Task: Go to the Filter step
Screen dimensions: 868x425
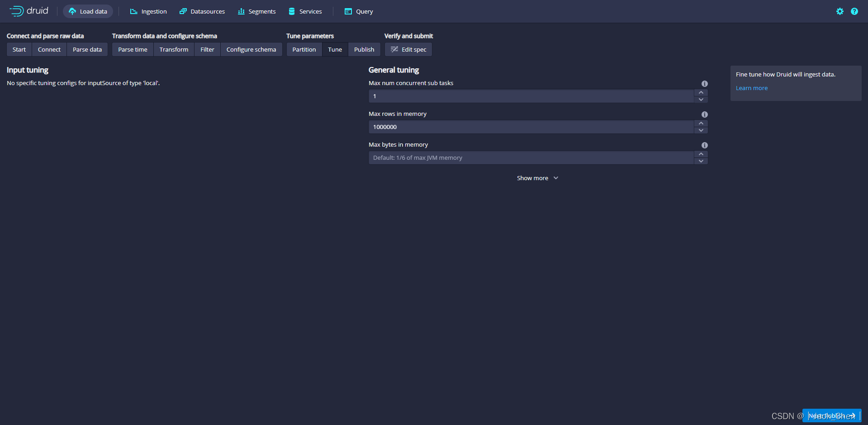Action: click(x=207, y=49)
